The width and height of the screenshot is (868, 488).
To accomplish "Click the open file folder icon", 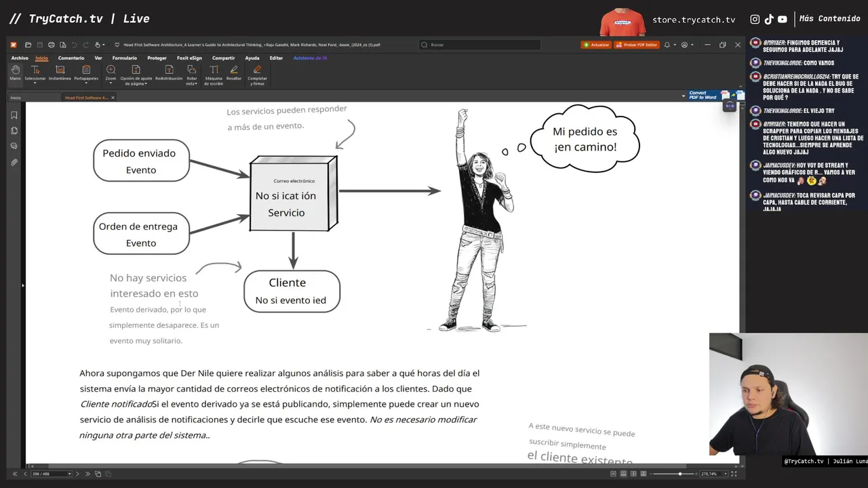I will coord(28,45).
